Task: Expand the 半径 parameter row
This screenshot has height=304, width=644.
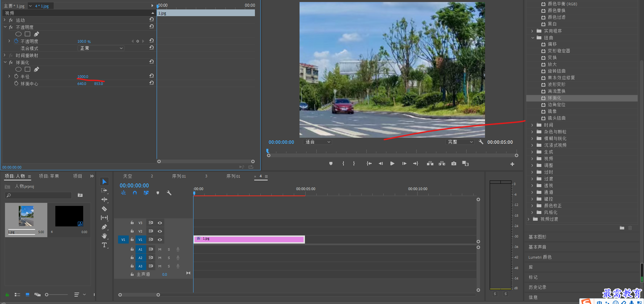Action: [9, 76]
